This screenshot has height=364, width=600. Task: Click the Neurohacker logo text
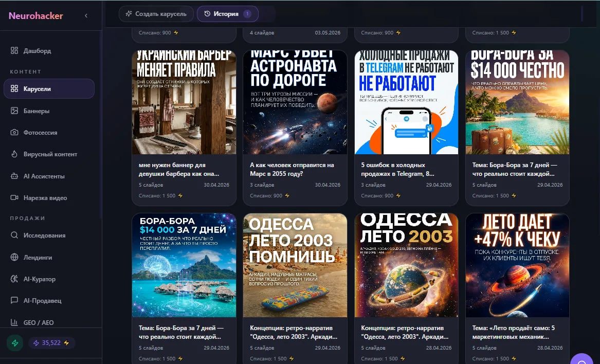tap(35, 16)
